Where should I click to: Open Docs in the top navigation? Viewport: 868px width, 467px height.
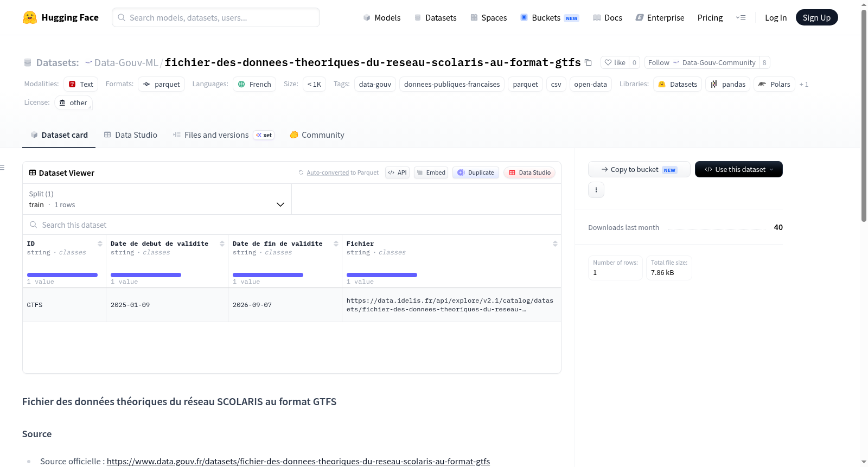click(608, 17)
